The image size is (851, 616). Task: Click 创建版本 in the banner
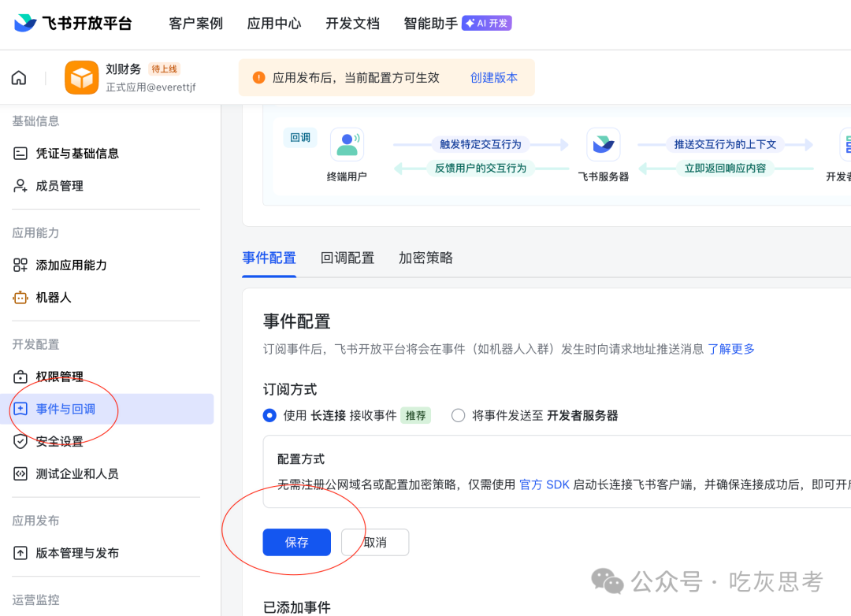(x=494, y=77)
